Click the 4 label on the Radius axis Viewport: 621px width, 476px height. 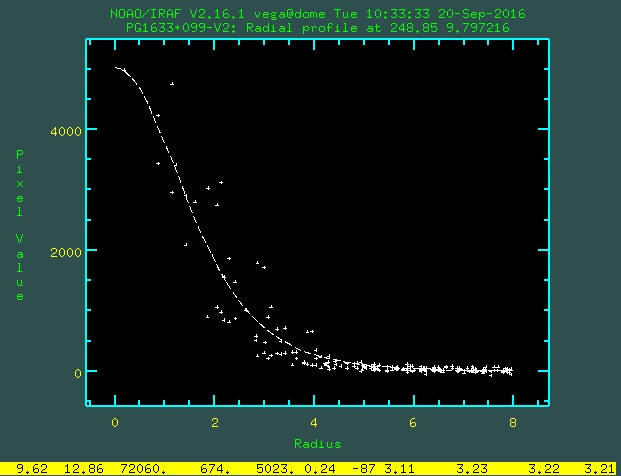(x=314, y=423)
